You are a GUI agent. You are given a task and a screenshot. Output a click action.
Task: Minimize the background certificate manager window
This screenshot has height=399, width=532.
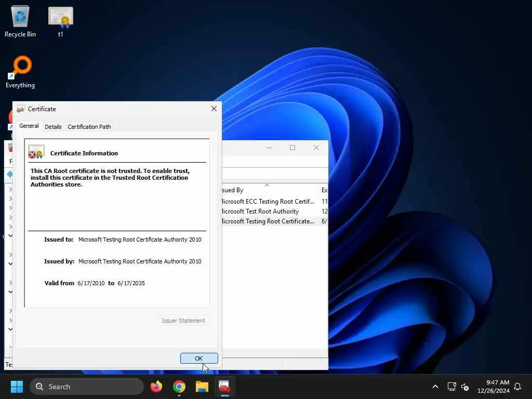point(269,148)
